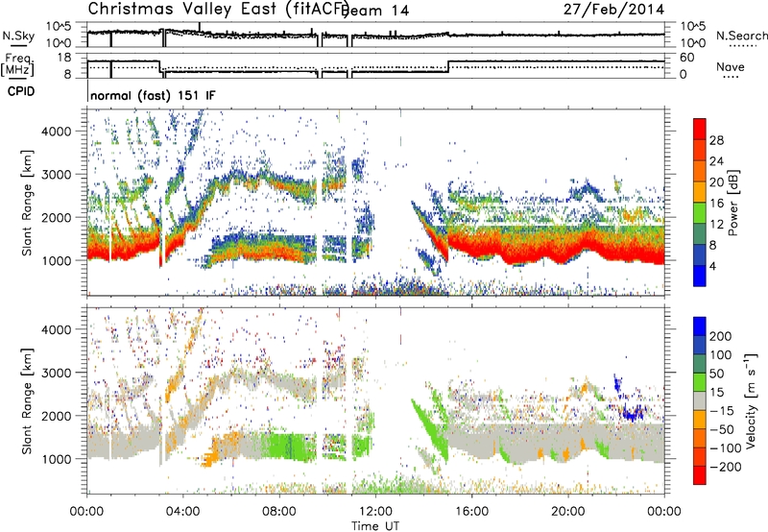Image resolution: width=768 pixels, height=532 pixels.
Task: Click the date '27/Feb/2014'
Action: (613, 9)
